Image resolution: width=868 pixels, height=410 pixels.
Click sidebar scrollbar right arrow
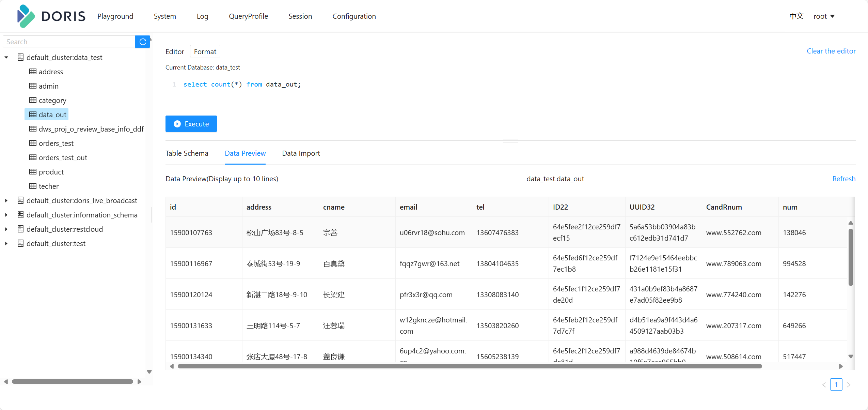click(139, 382)
